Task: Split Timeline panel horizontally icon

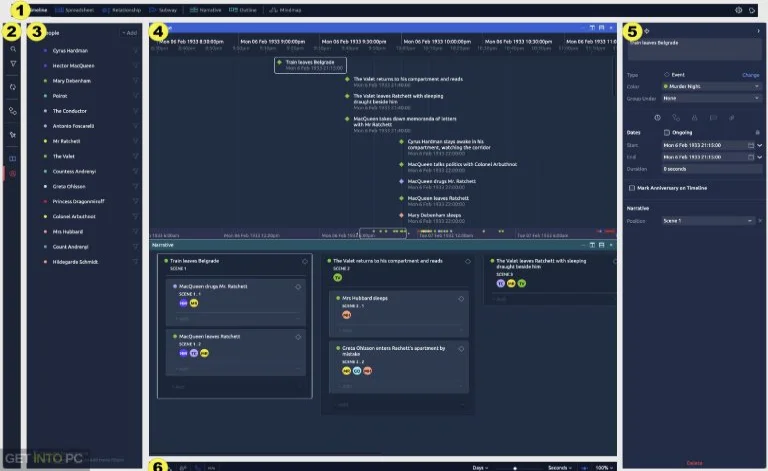Action: tap(601, 28)
